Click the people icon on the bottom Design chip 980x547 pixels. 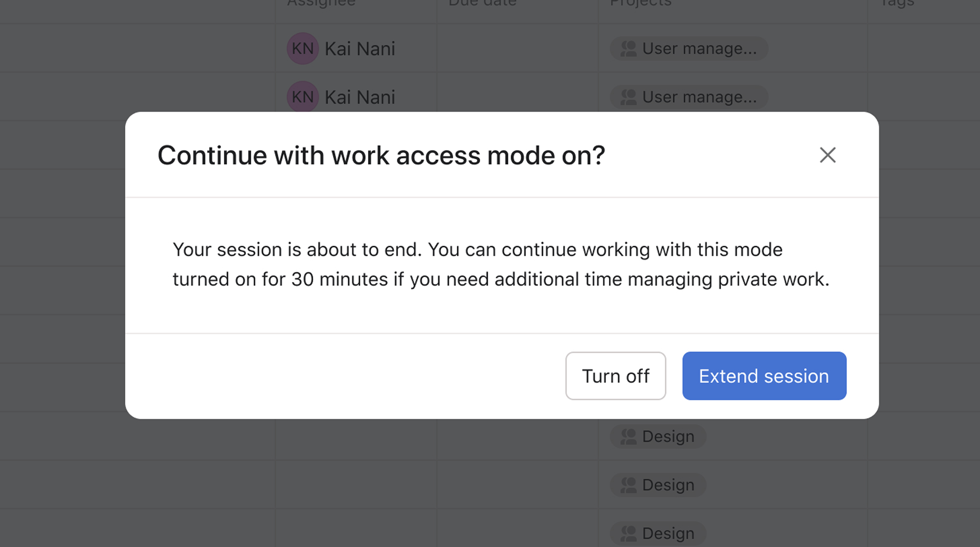[628, 533]
